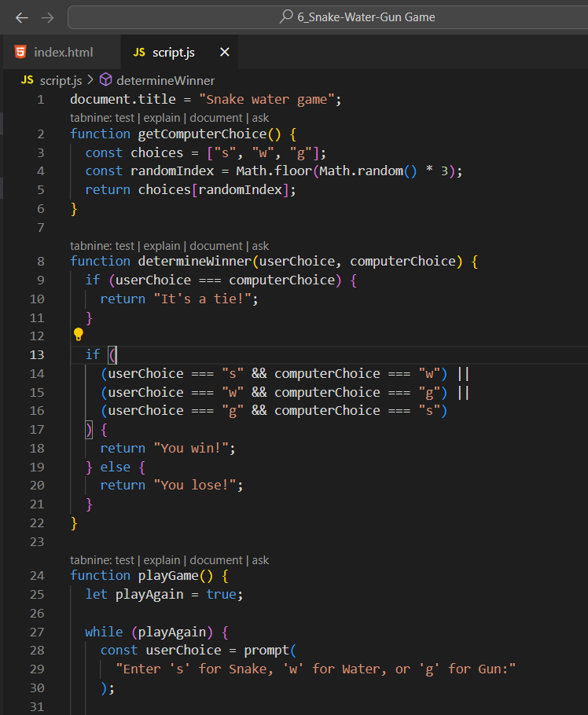
Task: Click tabnine 'test' above determineWinner
Action: coord(124,246)
